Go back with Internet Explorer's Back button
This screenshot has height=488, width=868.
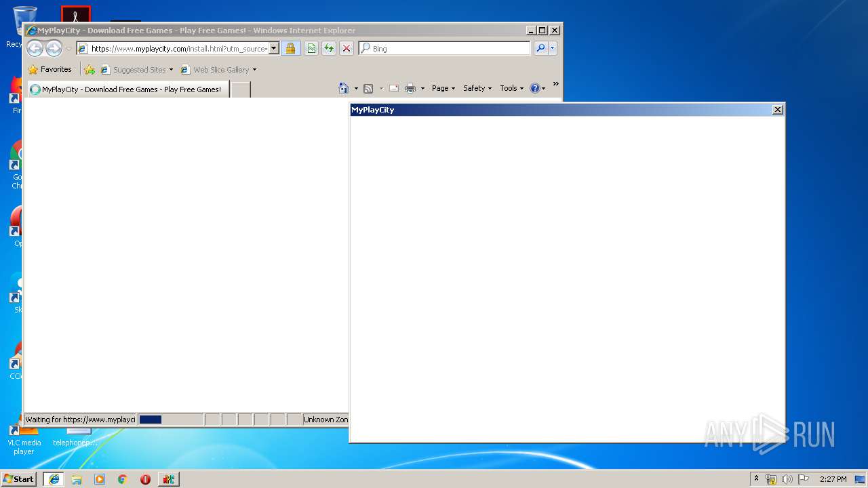35,48
